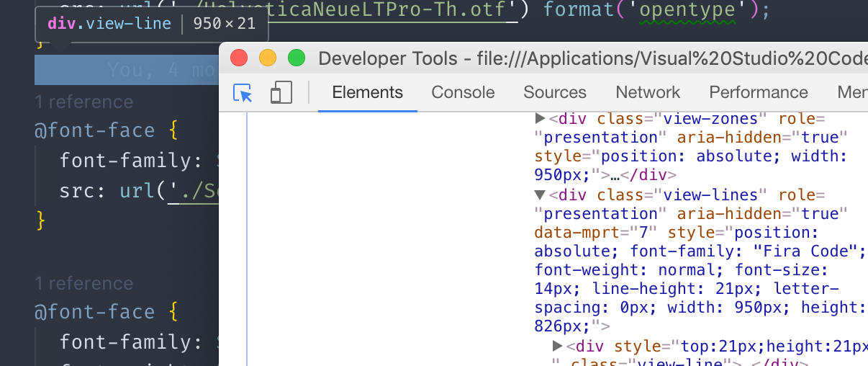Click the green zoom window button
Screen dimensions: 868x366
(297, 58)
